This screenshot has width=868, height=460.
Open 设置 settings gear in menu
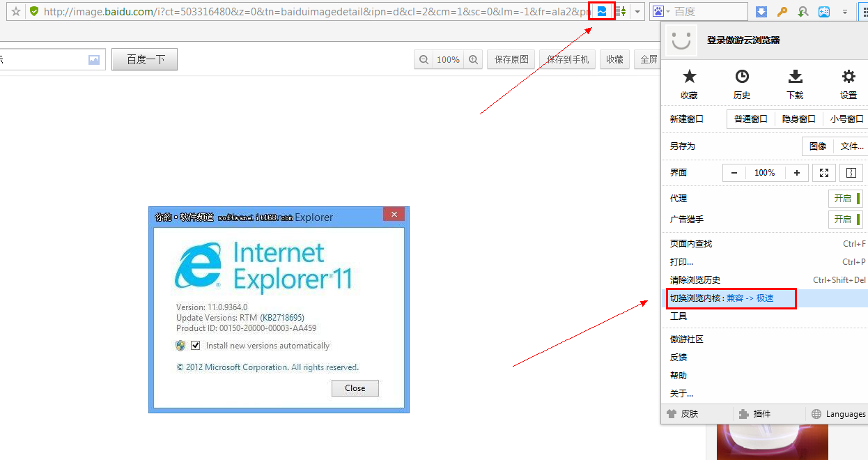pyautogui.click(x=848, y=84)
